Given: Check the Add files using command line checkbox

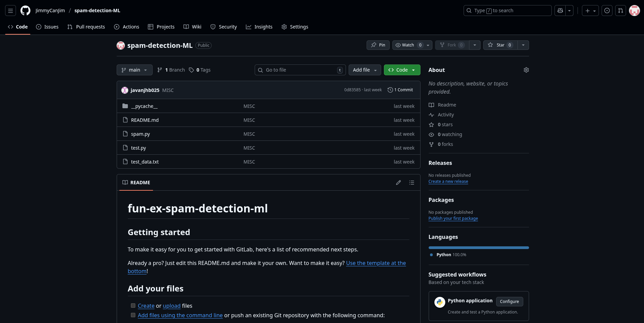Looking at the screenshot, I should [133, 315].
